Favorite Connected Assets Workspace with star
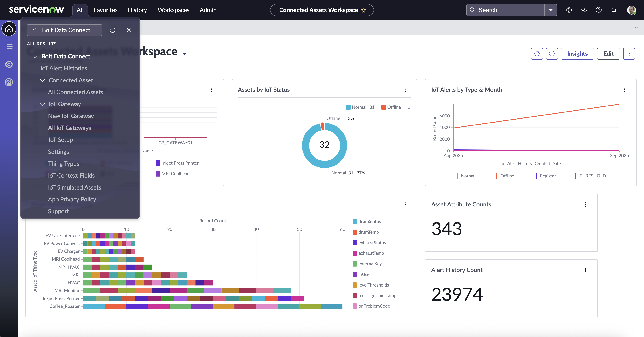Image resolution: width=644 pixels, height=337 pixels. coord(364,10)
